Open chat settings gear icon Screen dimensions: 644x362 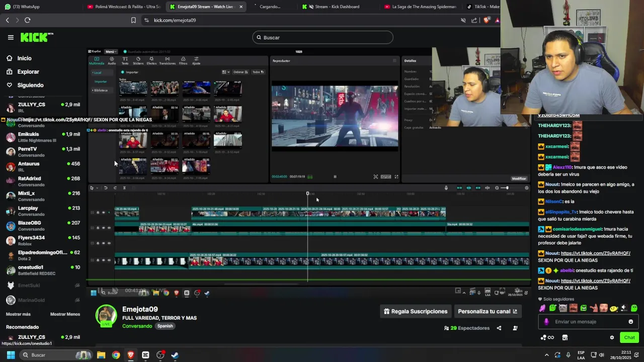pos(612,338)
